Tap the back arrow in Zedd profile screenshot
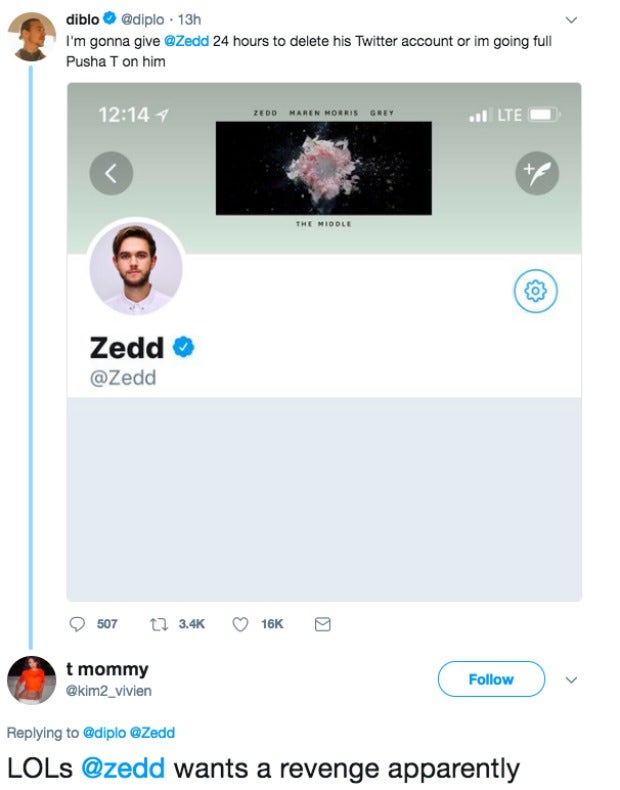Viewport: 620px width, 790px height. coord(111,174)
